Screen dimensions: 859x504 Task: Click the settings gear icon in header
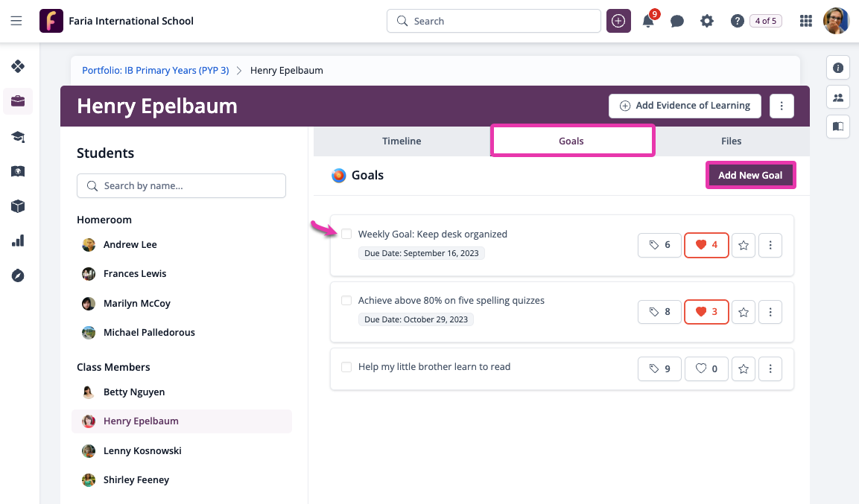[x=707, y=21]
